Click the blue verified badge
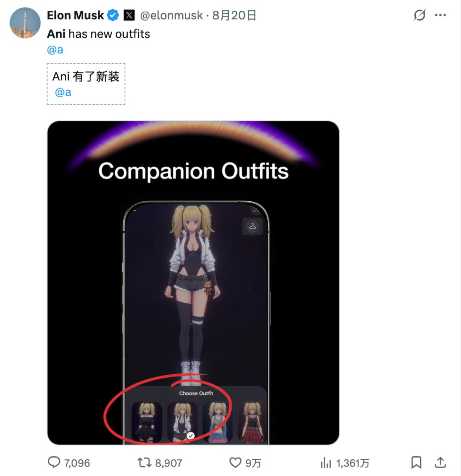This screenshot has width=461, height=476. (x=113, y=15)
